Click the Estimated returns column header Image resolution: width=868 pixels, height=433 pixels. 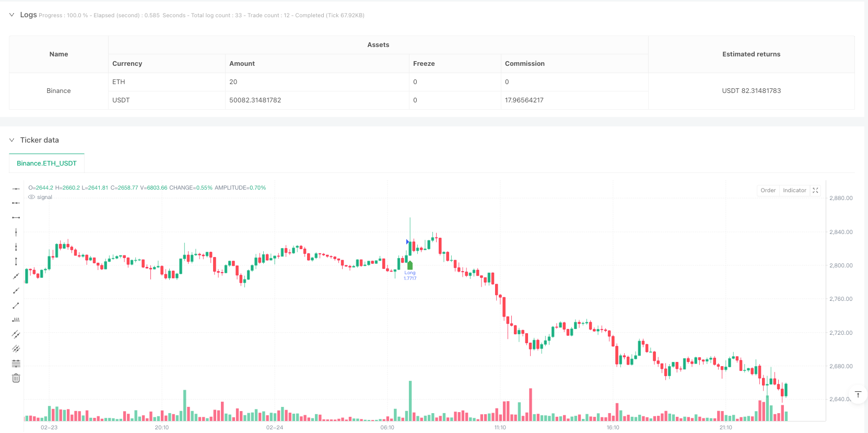(751, 54)
